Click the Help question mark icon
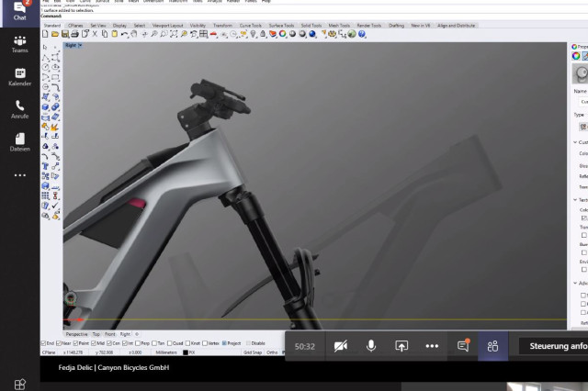This screenshot has width=588, height=391. coord(361,34)
